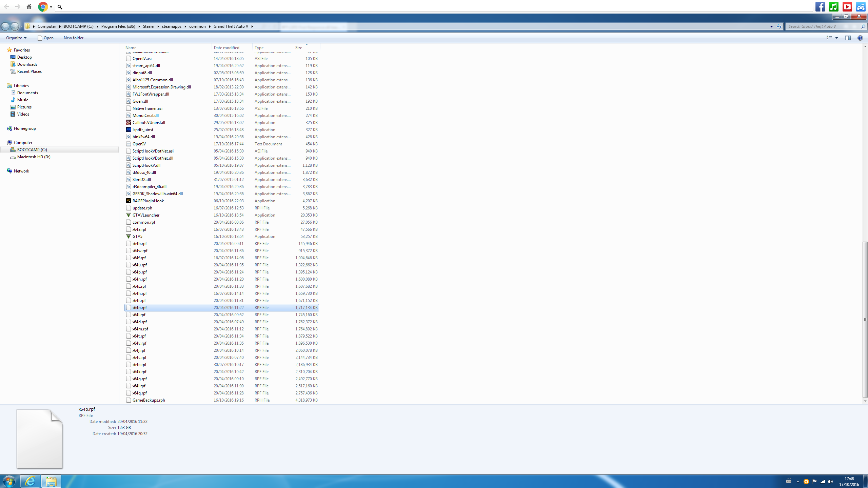Click the Open button in the toolbar
Screen dimensions: 868x488
click(x=45, y=38)
